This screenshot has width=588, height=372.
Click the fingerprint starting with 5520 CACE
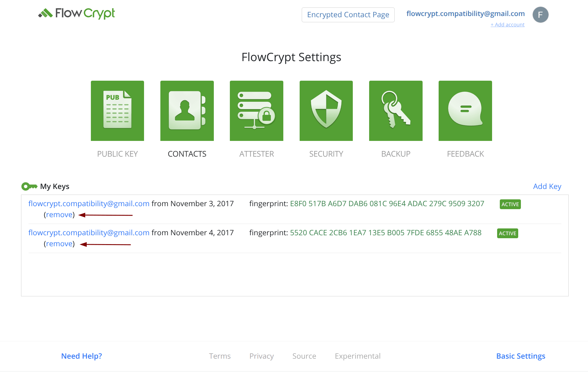click(386, 233)
